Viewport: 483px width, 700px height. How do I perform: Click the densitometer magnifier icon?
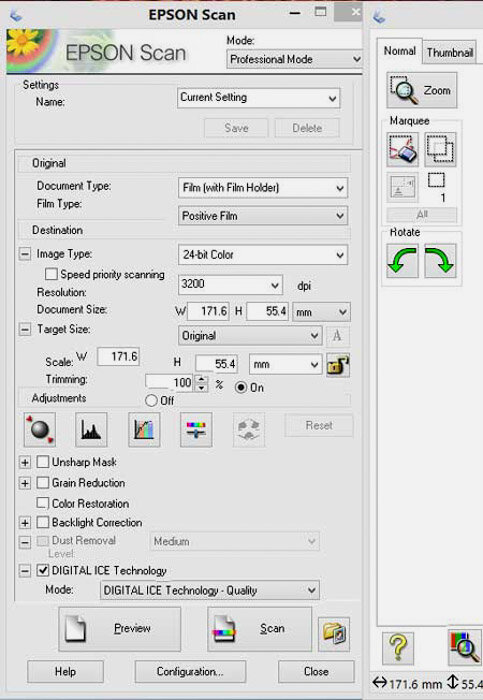click(x=464, y=646)
